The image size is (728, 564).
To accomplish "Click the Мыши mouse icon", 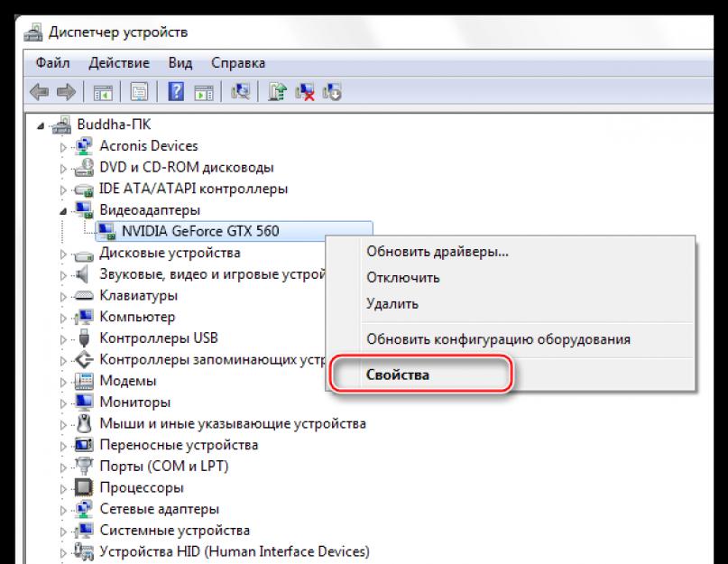I will coord(84,423).
